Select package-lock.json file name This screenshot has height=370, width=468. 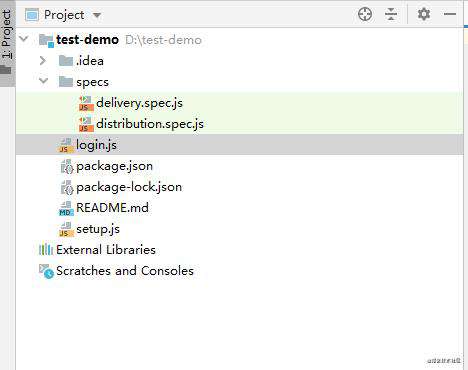(x=129, y=187)
